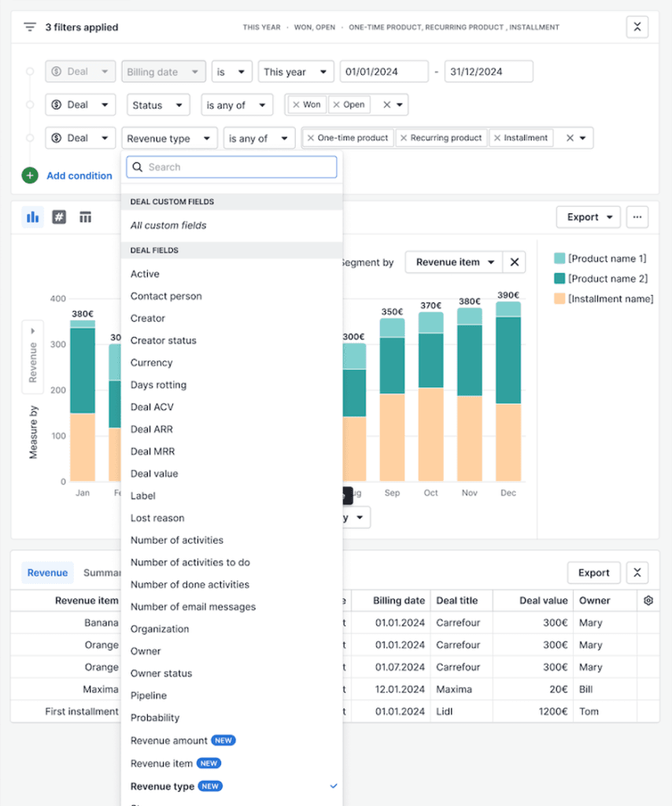Remove the 'Installment' revenue type chip
Screen dimensions: 672x806
(497, 137)
